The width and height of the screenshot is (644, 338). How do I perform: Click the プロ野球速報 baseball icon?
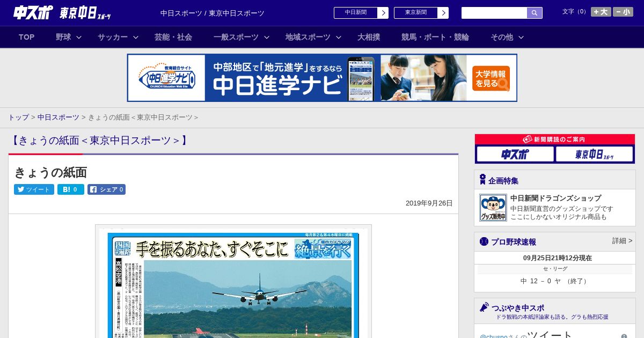[484, 241]
